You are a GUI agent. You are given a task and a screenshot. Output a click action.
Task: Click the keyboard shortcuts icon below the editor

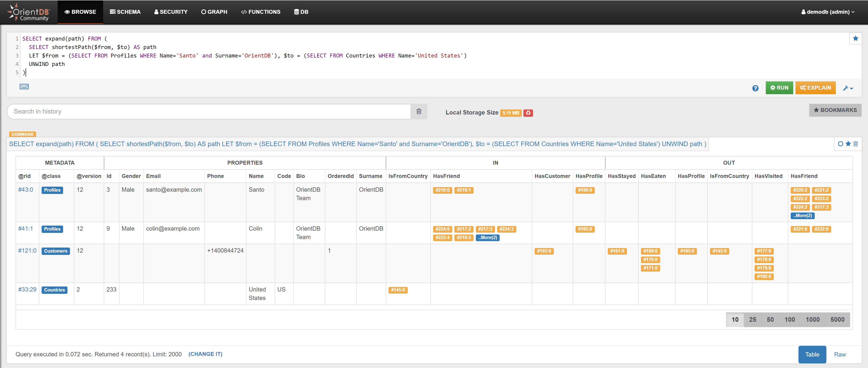[x=24, y=87]
